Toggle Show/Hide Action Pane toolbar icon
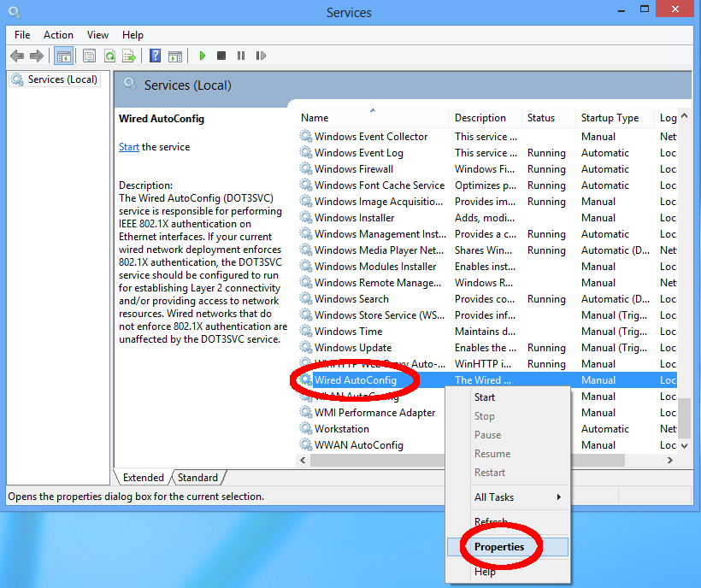 click(x=175, y=56)
